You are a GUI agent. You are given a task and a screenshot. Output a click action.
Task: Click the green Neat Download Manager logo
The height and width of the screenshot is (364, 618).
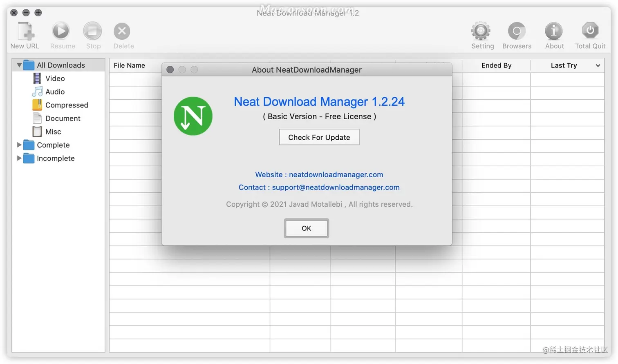click(193, 116)
